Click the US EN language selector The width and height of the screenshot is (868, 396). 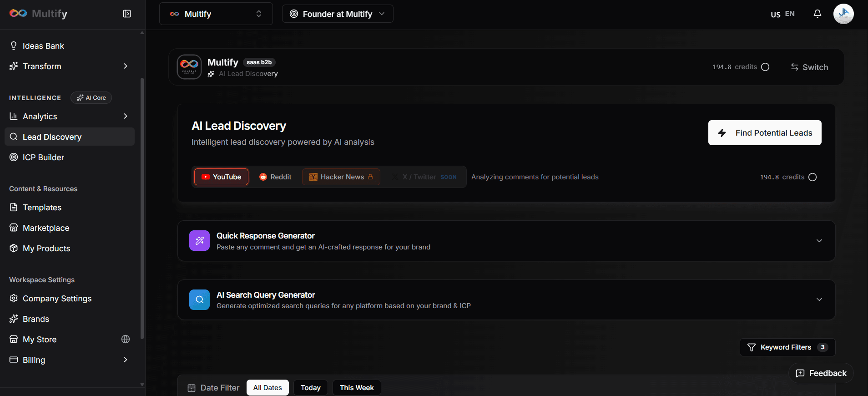click(x=782, y=14)
